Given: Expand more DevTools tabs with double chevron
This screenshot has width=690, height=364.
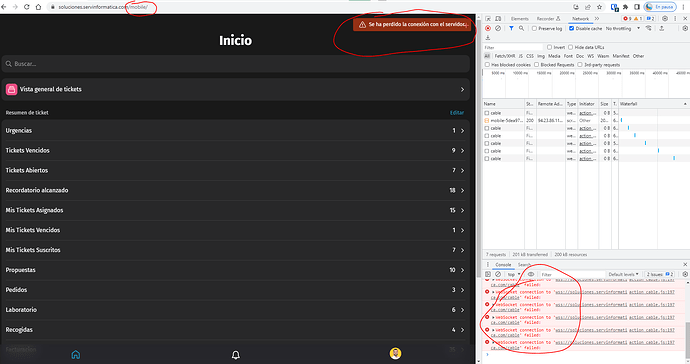Looking at the screenshot, I should pyautogui.click(x=597, y=18).
